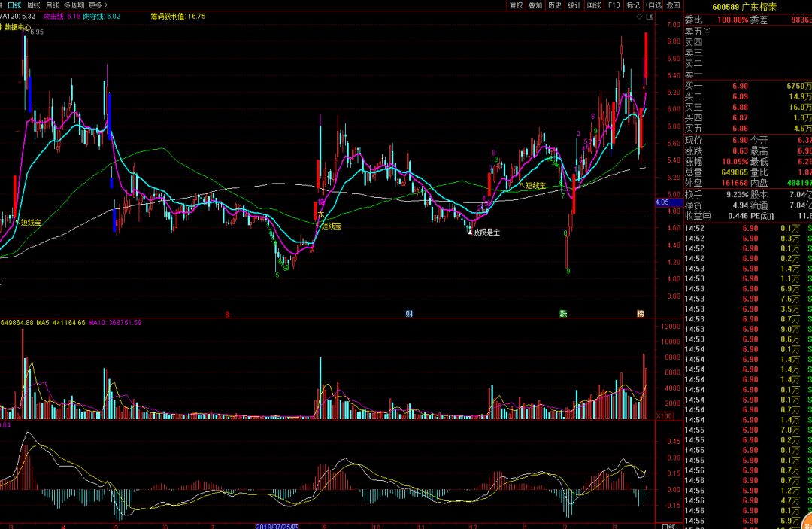Click the 财 finance event marker
The image size is (812, 529).
coord(409,312)
